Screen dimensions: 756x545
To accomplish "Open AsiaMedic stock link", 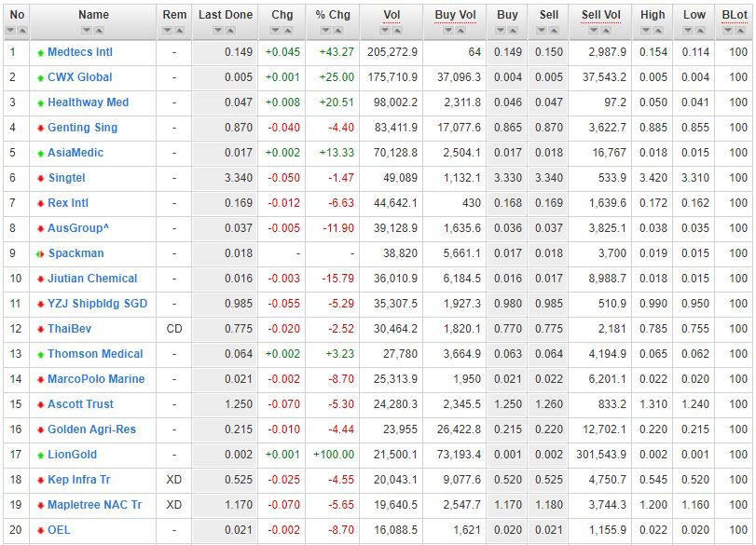I will click(76, 153).
